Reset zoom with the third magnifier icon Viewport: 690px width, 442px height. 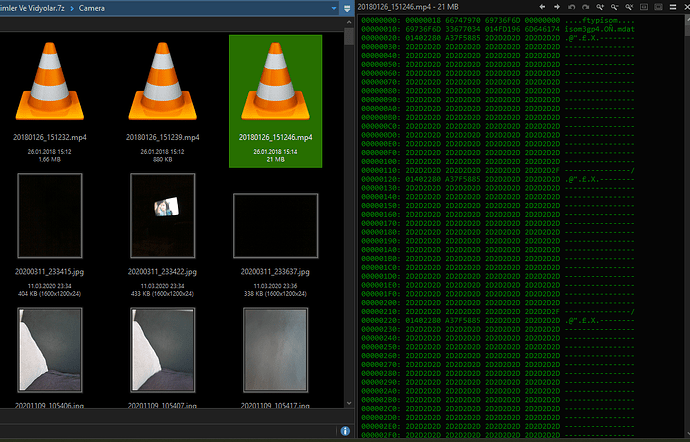629,7
